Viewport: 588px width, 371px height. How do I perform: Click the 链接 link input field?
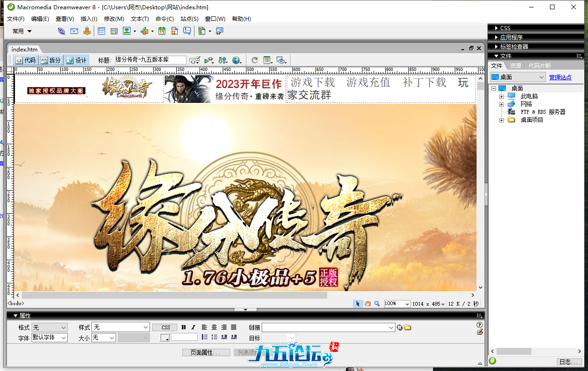tap(329, 327)
